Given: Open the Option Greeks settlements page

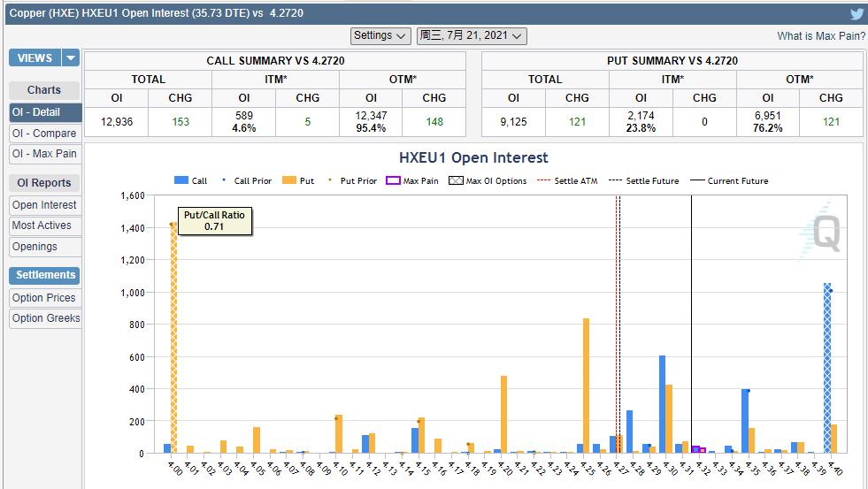Looking at the screenshot, I should (46, 318).
